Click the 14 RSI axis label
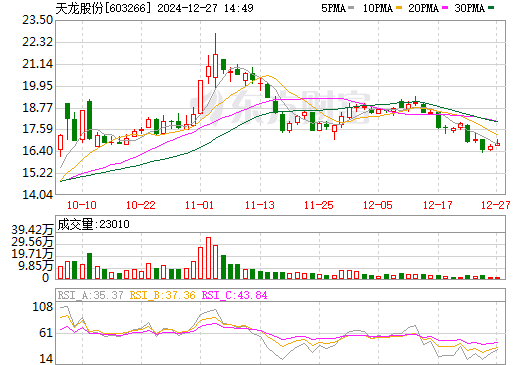The width and height of the screenshot is (520, 365). [x=46, y=359]
